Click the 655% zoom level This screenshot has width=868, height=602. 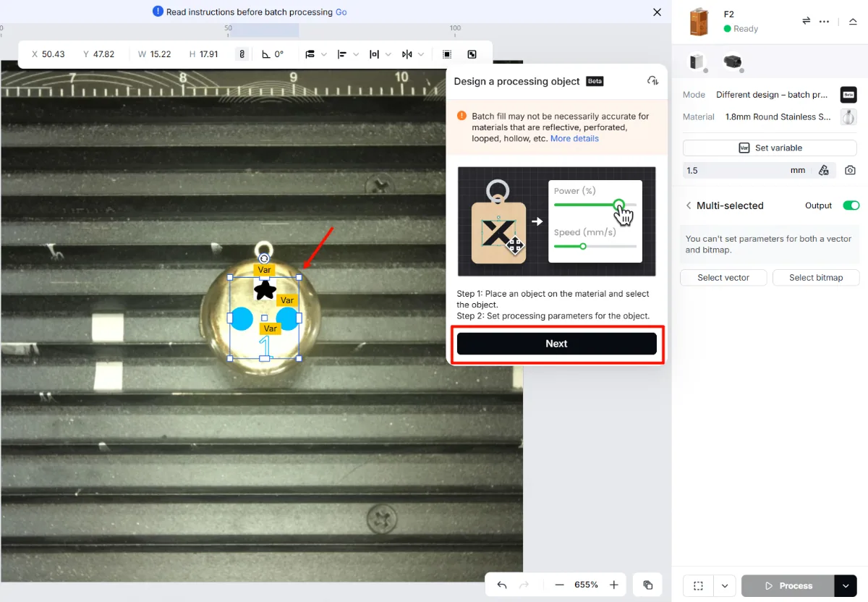point(586,585)
